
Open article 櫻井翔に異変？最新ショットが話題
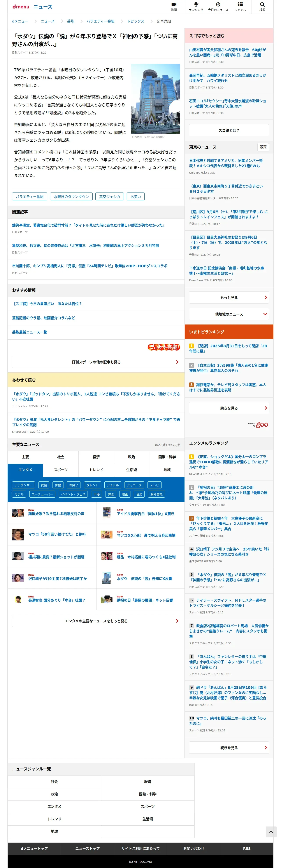click(x=56, y=557)
